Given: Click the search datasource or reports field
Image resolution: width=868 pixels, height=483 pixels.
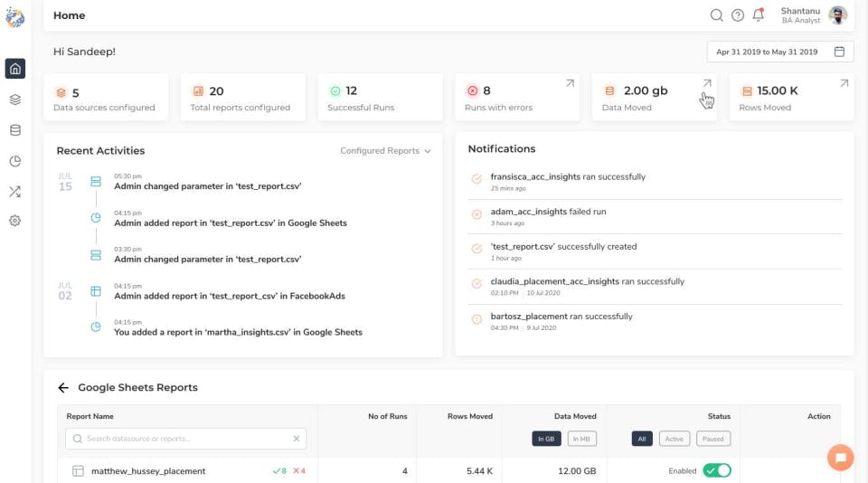Looking at the screenshot, I should pyautogui.click(x=185, y=439).
